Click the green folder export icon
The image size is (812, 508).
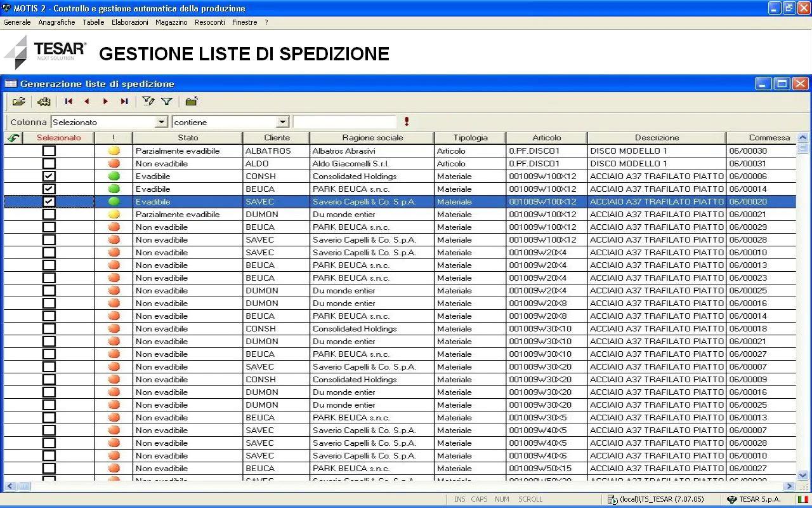(x=192, y=101)
